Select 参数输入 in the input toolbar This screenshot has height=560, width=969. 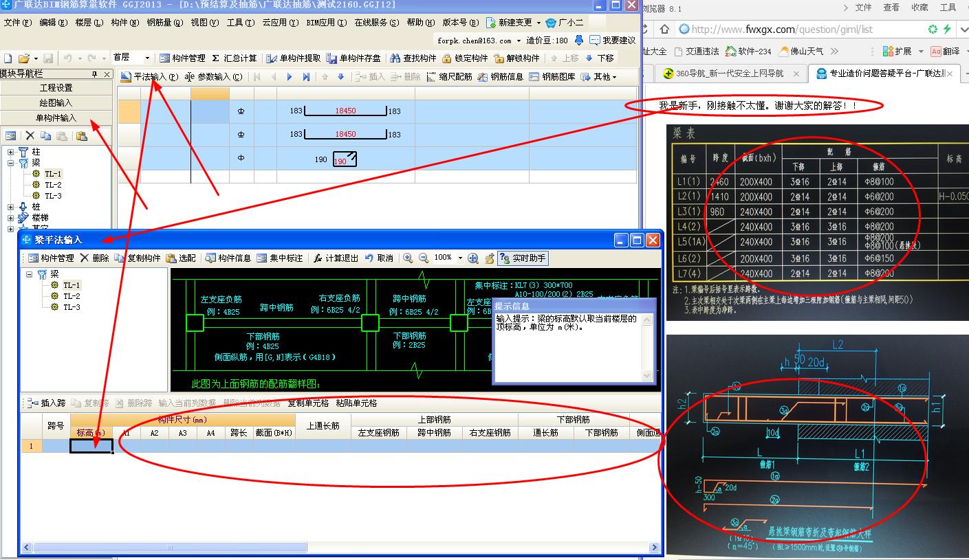tap(213, 77)
